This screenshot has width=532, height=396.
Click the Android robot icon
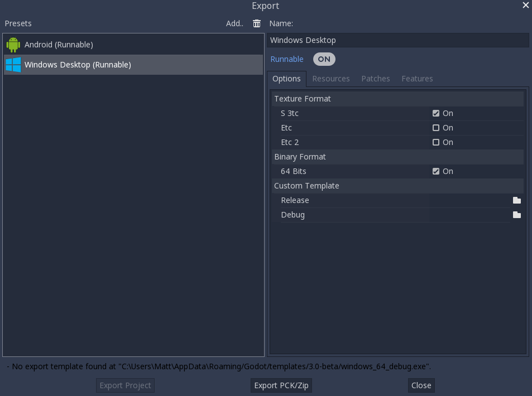pos(13,45)
